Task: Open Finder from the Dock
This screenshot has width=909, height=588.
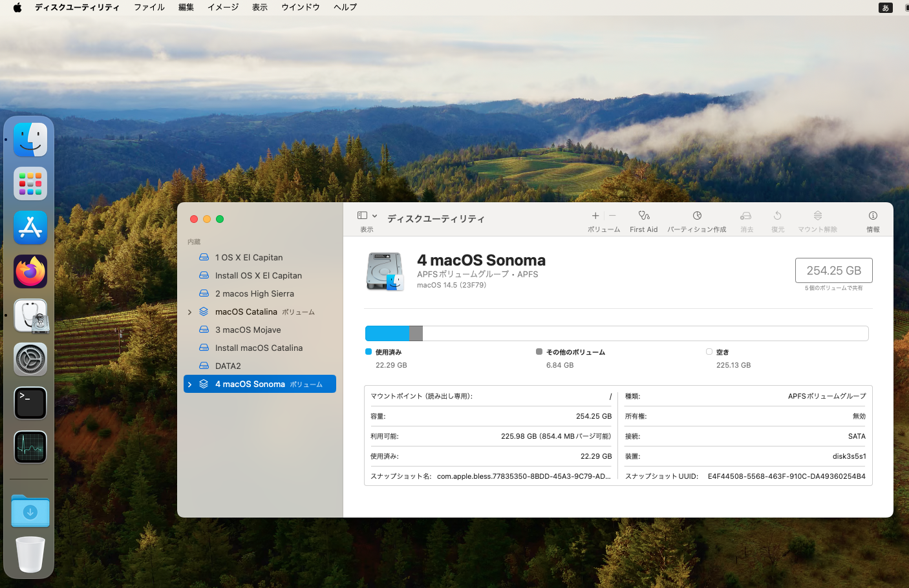Action: pyautogui.click(x=30, y=140)
